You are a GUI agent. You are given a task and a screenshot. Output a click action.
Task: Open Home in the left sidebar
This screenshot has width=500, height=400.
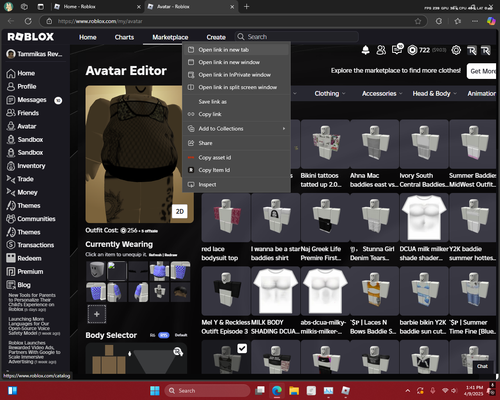(21, 73)
